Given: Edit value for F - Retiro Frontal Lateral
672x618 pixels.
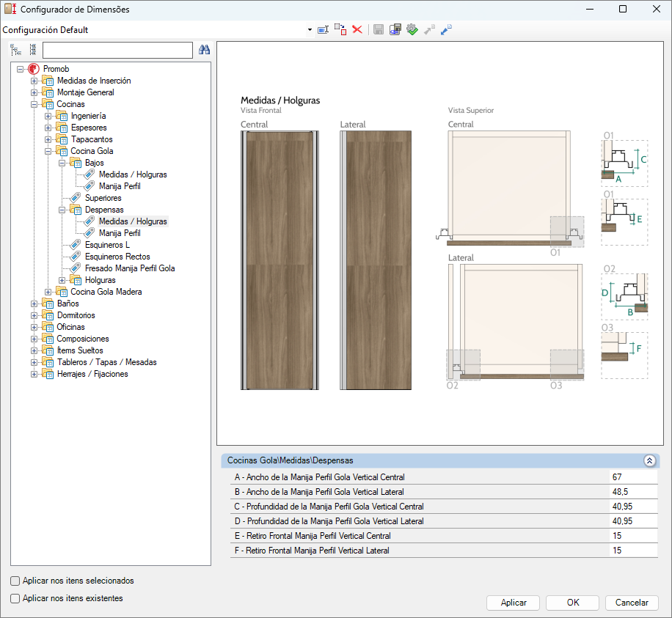Looking at the screenshot, I should [x=633, y=551].
